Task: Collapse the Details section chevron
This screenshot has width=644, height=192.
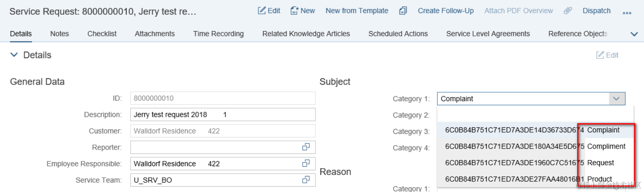Action: 14,55
